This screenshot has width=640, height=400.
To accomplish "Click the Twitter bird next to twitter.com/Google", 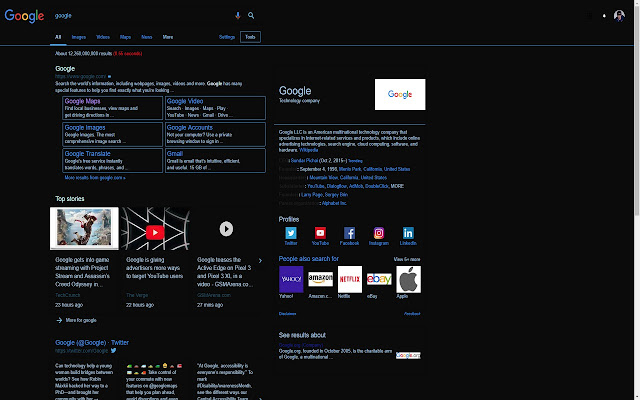I will pos(113,350).
